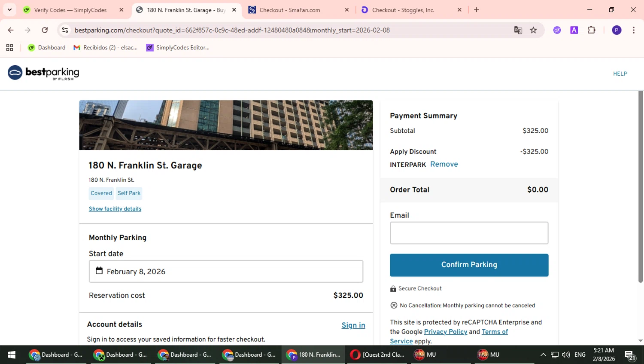Image resolution: width=644 pixels, height=364 pixels.
Task: Click the round purple extension icon
Action: pyautogui.click(x=557, y=30)
